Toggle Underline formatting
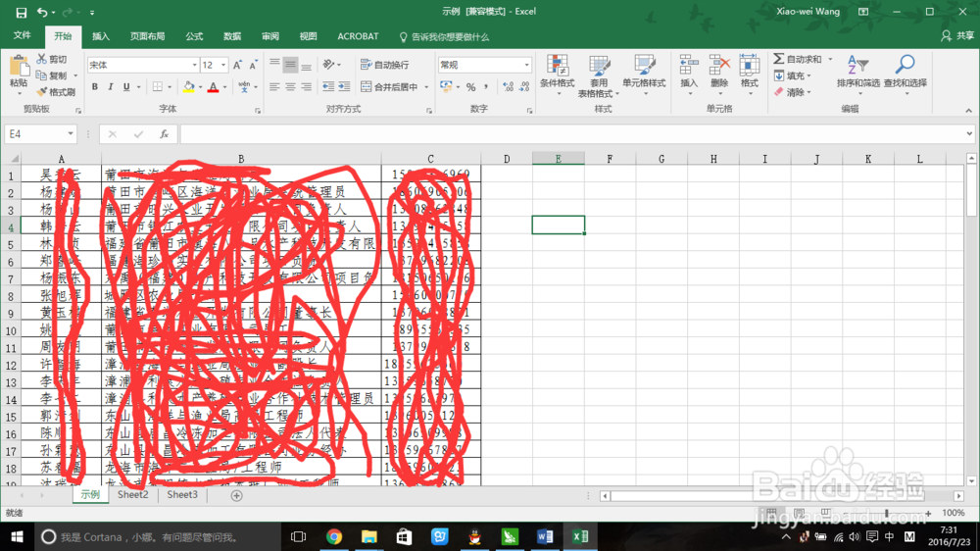Viewport: 980px width, 551px height. point(126,87)
